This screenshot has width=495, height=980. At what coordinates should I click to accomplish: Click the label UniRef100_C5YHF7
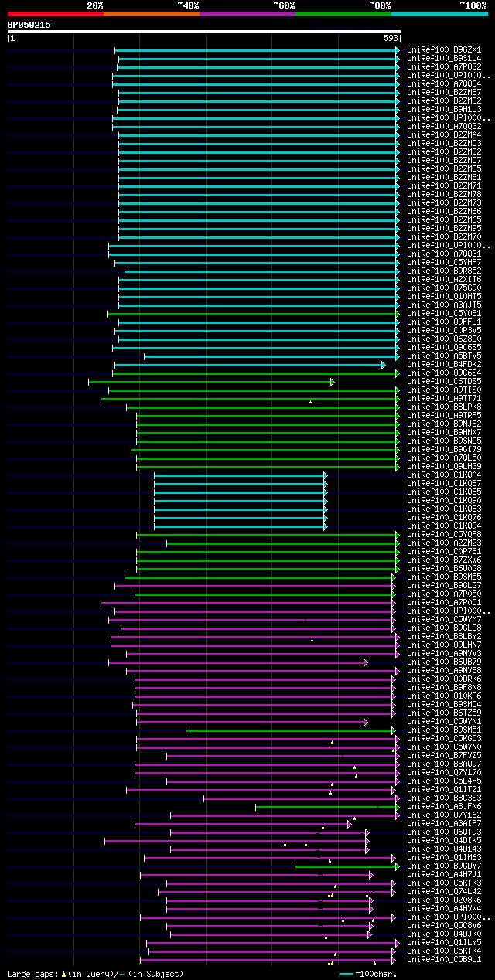click(x=445, y=263)
